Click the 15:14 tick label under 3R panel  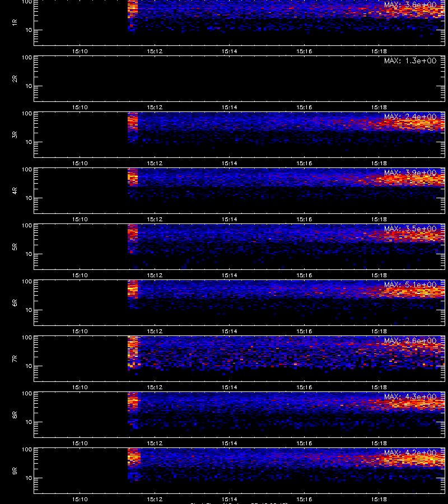230,164
